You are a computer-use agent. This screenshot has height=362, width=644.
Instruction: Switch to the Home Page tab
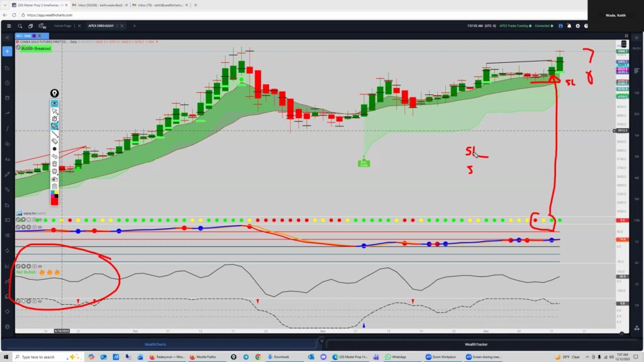click(62, 26)
